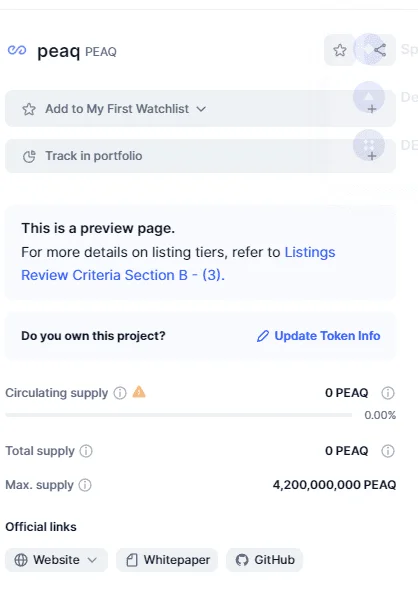
Task: Open the share icon next to star
Action: [x=380, y=50]
